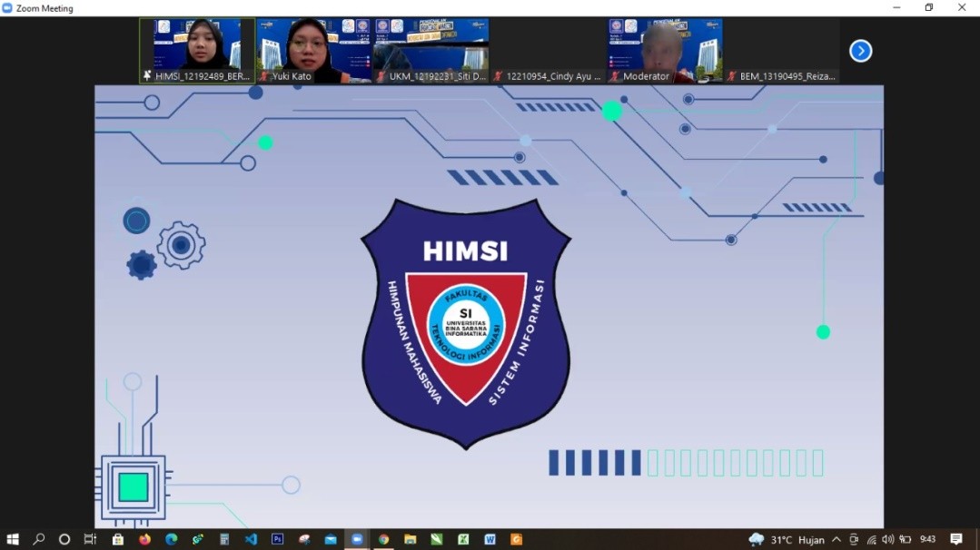Click muted microphone icon beside Yuki Kato

coord(263,76)
